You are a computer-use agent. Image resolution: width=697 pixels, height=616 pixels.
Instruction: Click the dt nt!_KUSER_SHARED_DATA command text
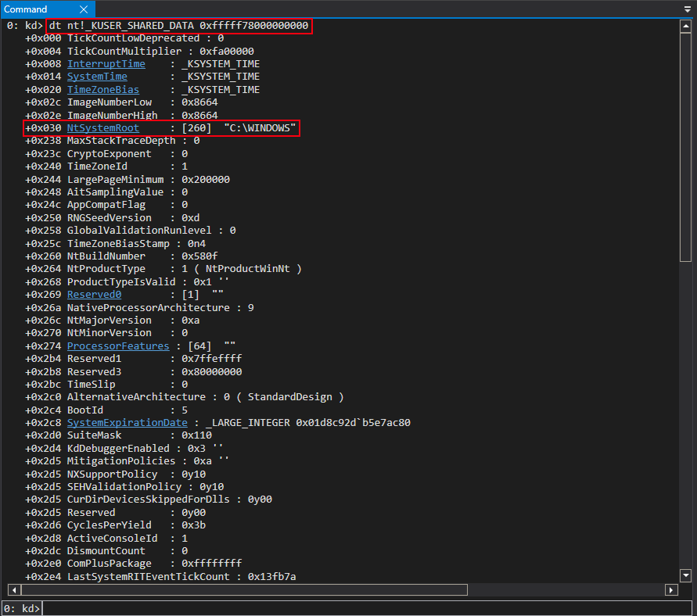coord(179,26)
